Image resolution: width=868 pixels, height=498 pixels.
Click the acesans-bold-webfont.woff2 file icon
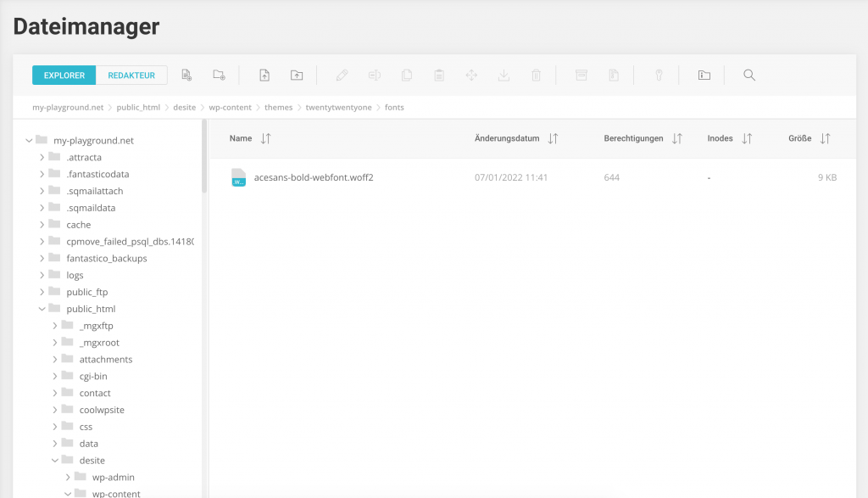coord(238,177)
